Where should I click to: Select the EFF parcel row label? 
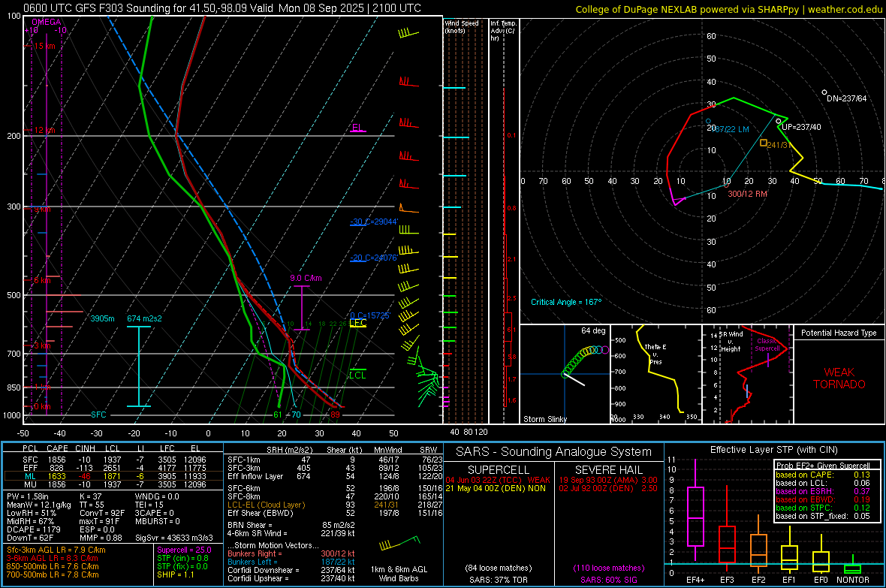[30, 468]
